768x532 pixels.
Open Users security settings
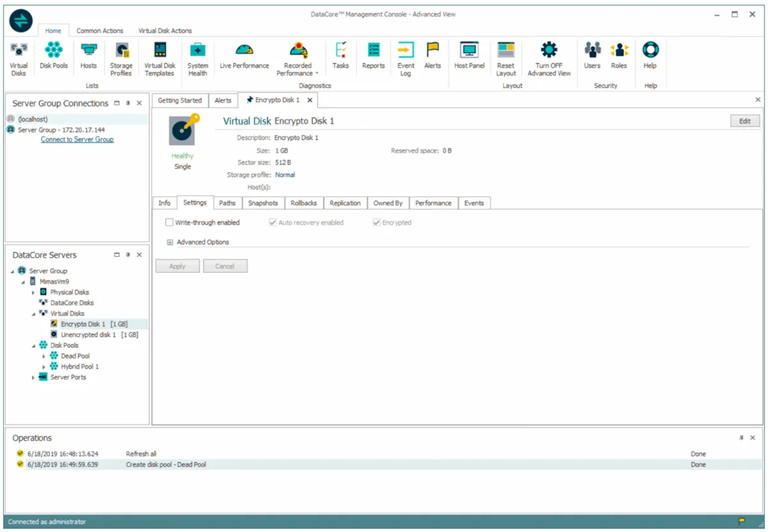point(592,56)
